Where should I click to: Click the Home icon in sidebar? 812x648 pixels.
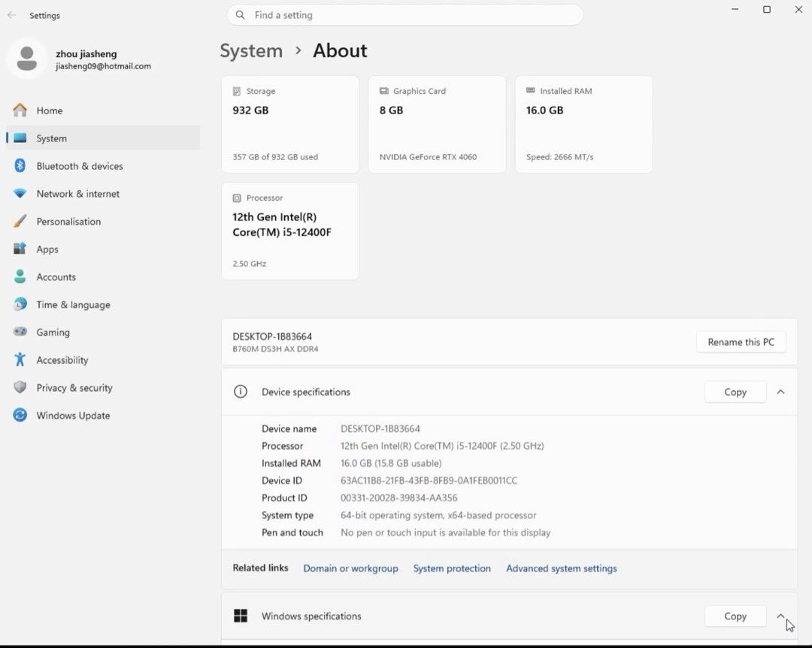(x=20, y=111)
